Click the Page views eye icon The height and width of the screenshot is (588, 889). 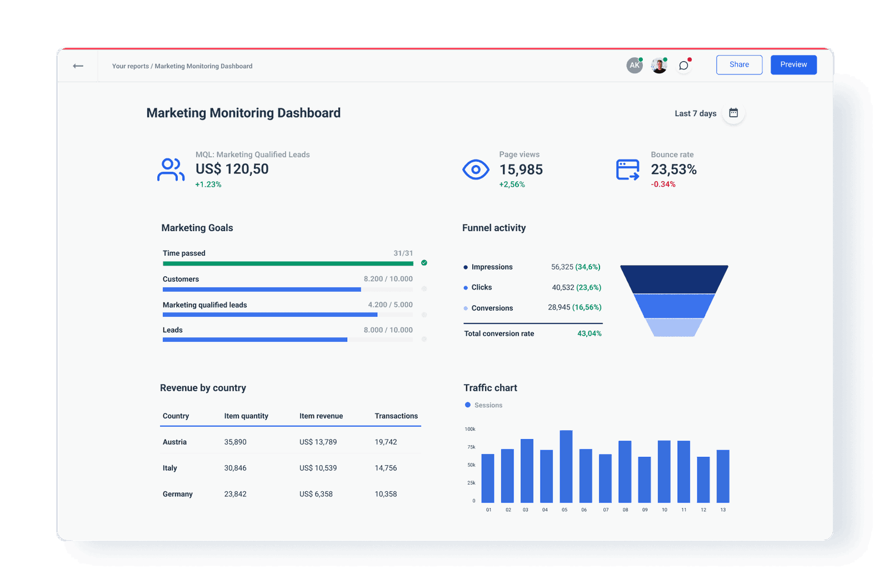pyautogui.click(x=476, y=169)
